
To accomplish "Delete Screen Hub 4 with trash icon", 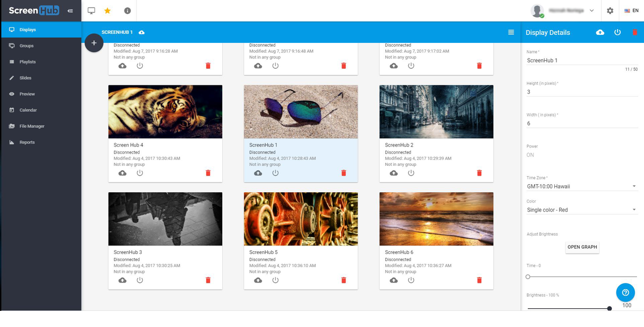I will coord(208,173).
